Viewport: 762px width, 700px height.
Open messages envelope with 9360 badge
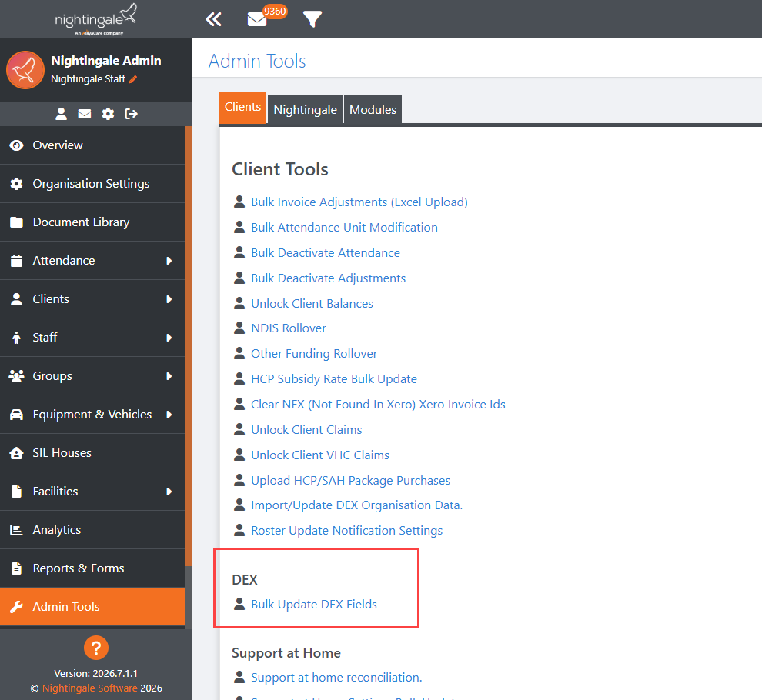pyautogui.click(x=257, y=19)
